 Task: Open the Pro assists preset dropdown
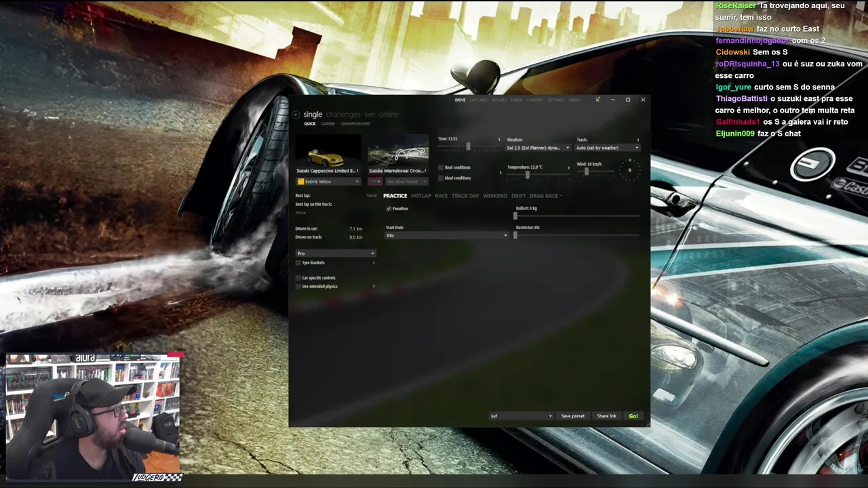coord(335,253)
